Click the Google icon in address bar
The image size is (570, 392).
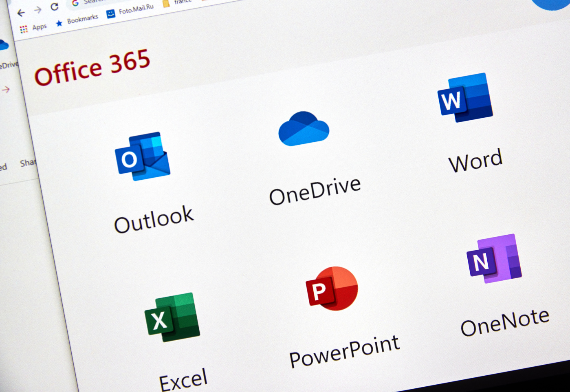75,3
